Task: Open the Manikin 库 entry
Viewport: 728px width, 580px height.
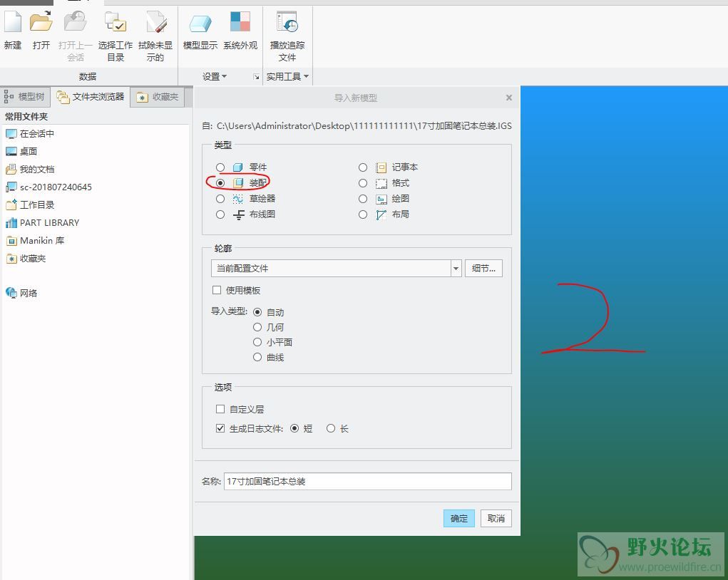Action: coord(35,240)
